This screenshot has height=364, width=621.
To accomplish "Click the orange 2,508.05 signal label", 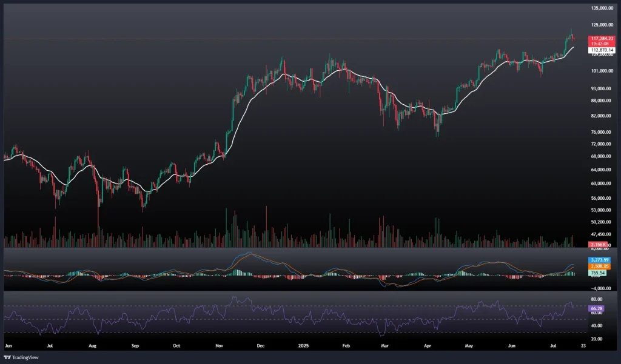I will pyautogui.click(x=600, y=266).
